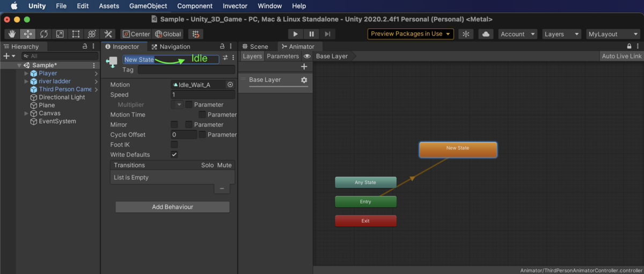Toggle grid snapping icon
Screen dimensions: 644x274
pos(196,34)
